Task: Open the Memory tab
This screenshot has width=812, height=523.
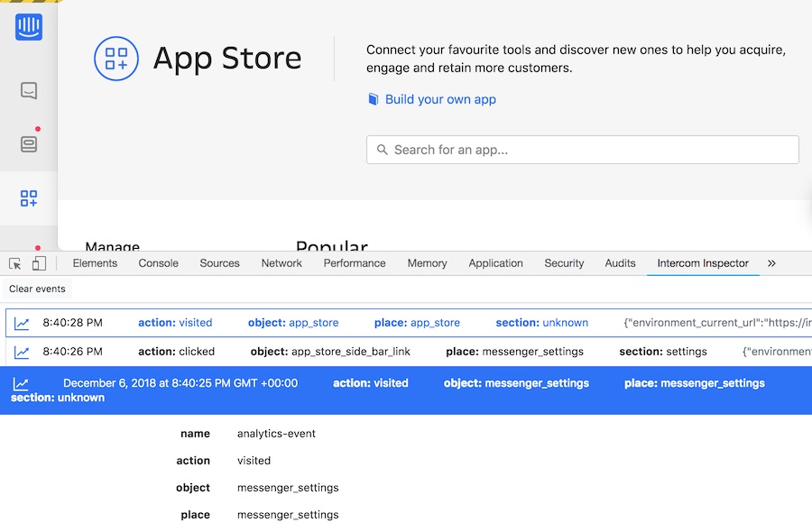Action: click(x=428, y=263)
